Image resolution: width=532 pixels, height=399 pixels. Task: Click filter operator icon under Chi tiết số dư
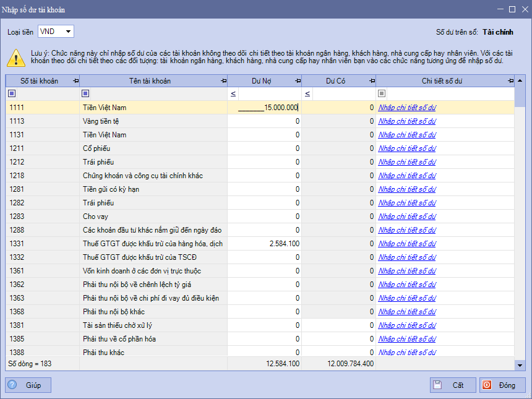tap(382, 93)
